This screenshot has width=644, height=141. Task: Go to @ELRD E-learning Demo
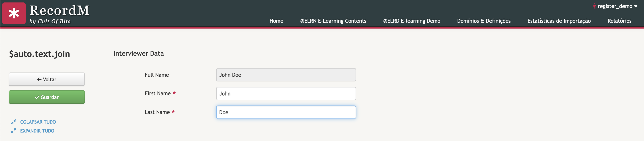click(x=412, y=21)
